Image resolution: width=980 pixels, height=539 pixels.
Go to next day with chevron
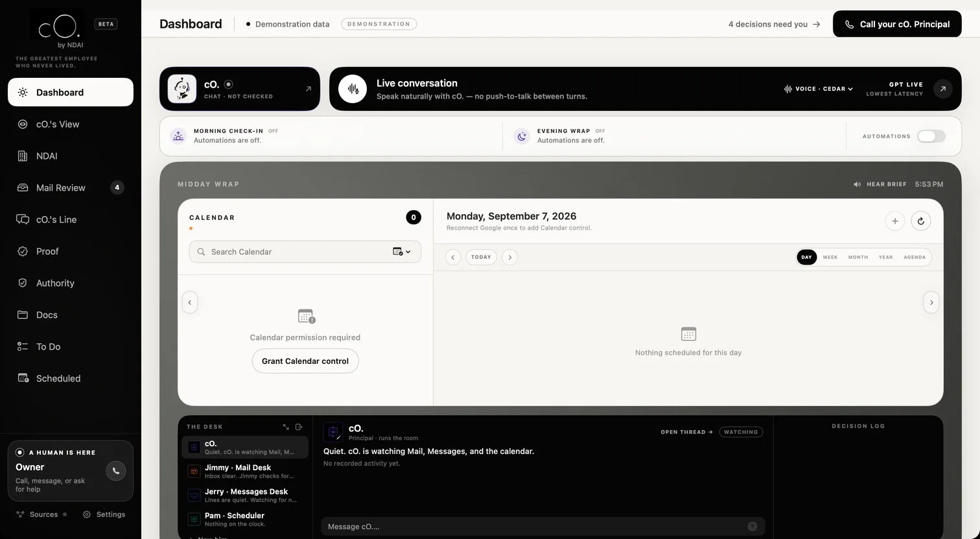point(510,258)
